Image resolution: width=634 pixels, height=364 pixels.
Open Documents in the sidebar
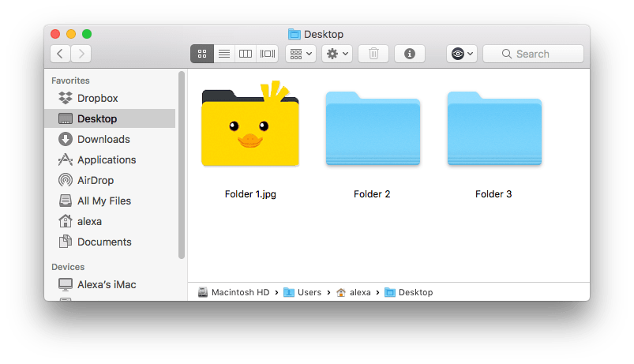[110, 242]
